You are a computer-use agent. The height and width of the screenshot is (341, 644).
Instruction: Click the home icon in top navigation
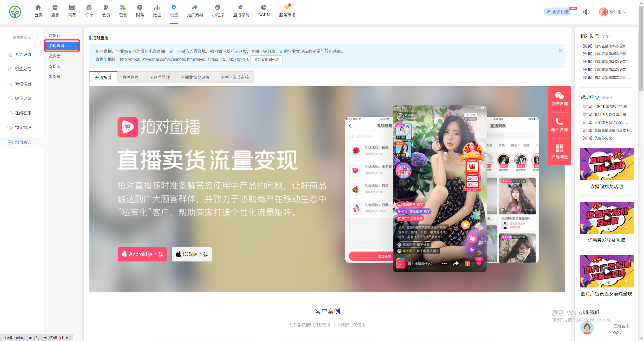38,7
